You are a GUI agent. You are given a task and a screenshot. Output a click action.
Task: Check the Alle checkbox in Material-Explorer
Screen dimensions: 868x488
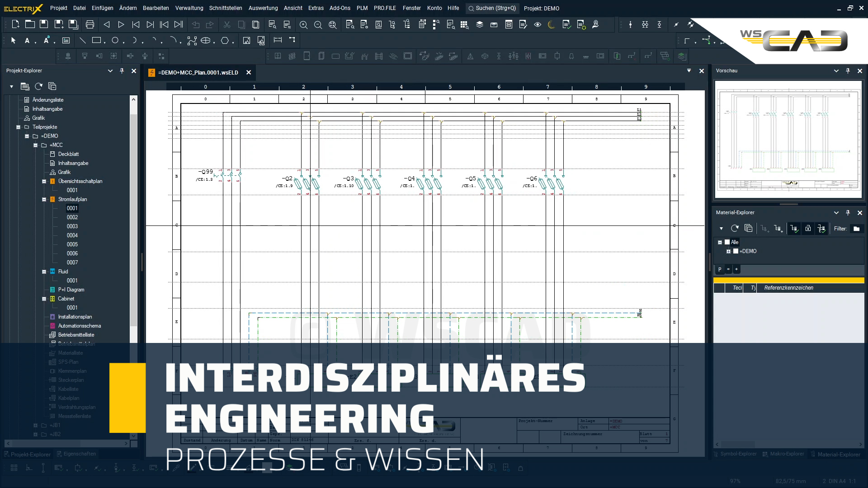point(727,242)
